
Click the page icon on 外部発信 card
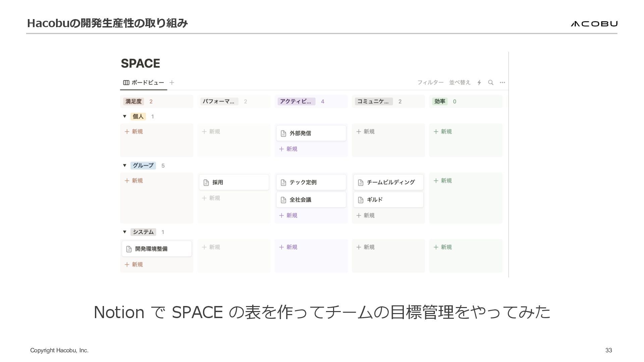pyautogui.click(x=283, y=133)
